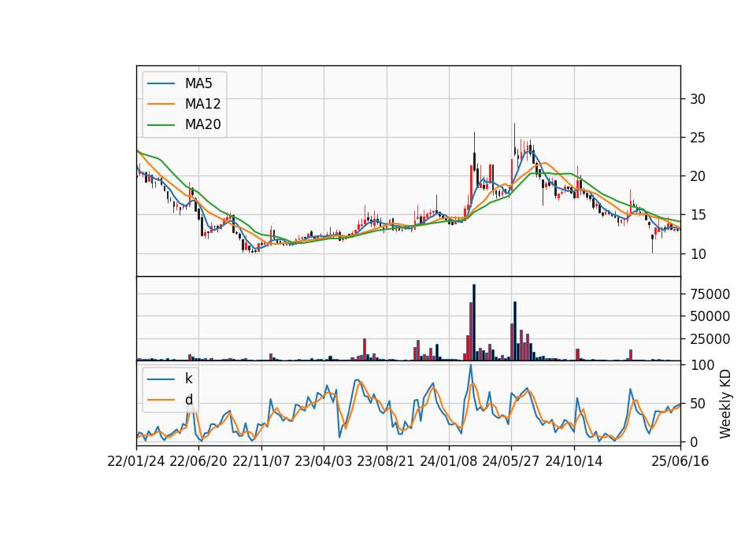Click the k legend label in KD panel

pyautogui.click(x=188, y=379)
